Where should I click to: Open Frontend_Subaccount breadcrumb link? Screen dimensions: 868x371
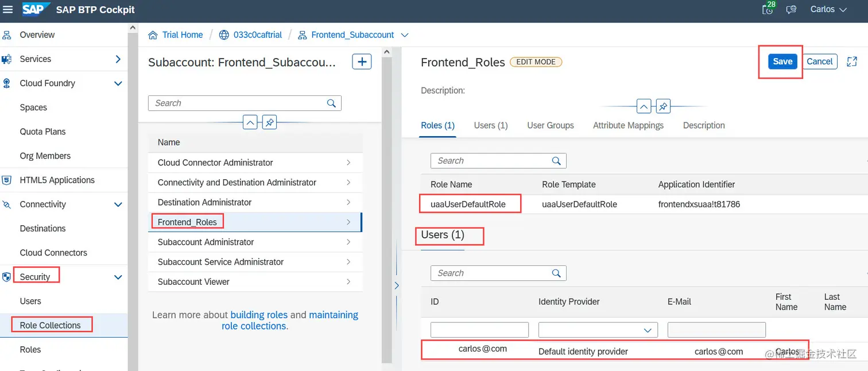[352, 35]
